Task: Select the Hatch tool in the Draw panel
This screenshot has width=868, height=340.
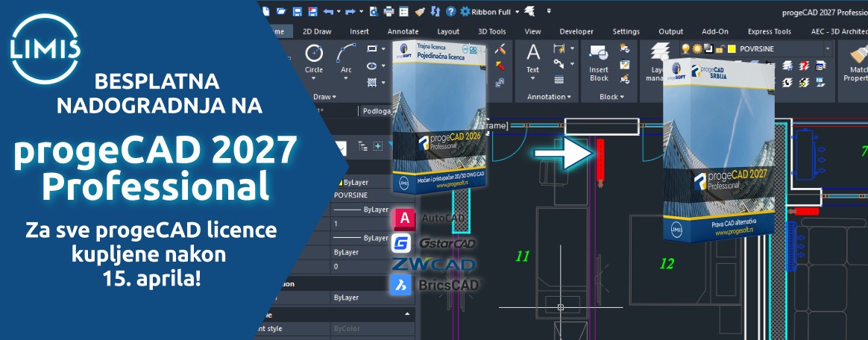Action: click(372, 83)
